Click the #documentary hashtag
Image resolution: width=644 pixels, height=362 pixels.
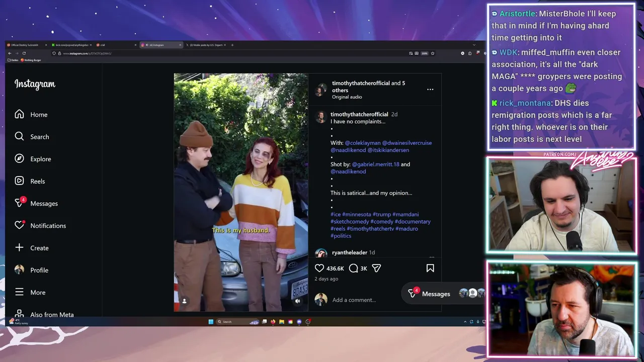[x=413, y=221]
